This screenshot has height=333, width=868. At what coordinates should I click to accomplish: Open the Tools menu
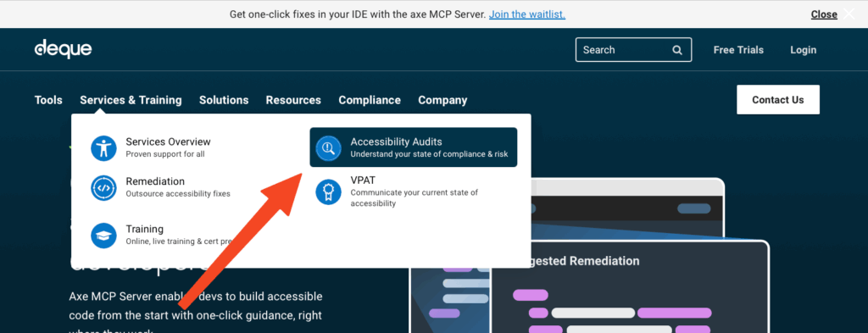click(48, 100)
